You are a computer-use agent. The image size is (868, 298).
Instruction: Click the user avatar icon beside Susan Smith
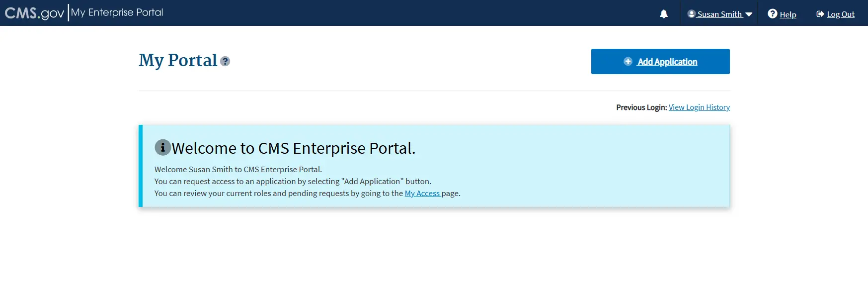click(x=691, y=14)
